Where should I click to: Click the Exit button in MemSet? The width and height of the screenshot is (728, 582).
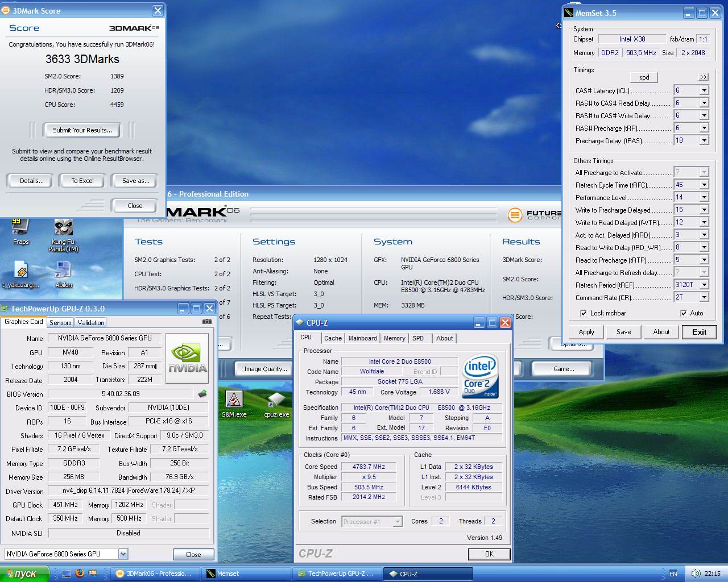coord(699,332)
